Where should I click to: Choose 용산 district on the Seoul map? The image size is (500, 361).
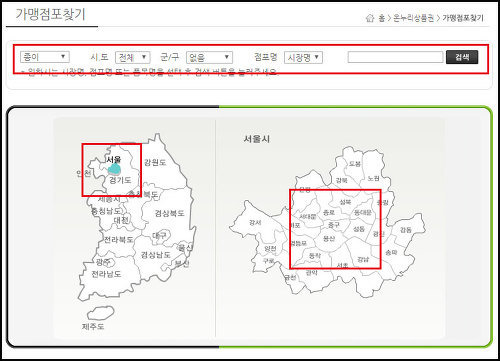coord(329,238)
